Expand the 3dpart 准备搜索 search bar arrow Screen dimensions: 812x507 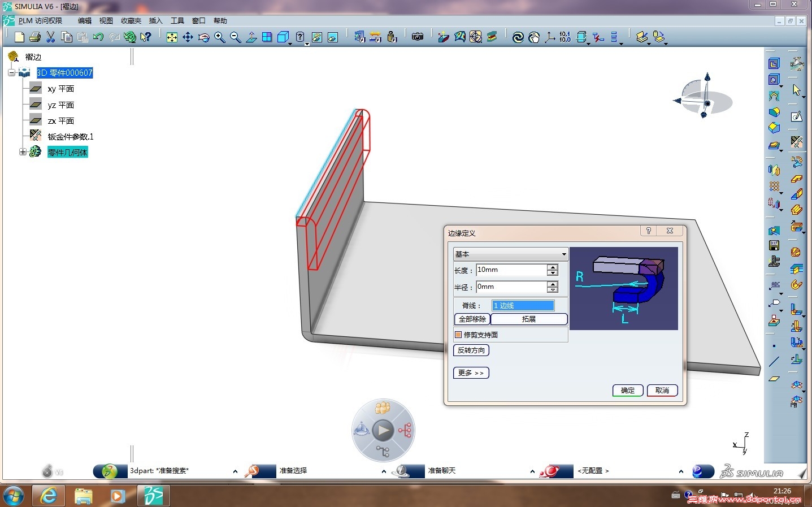point(235,471)
